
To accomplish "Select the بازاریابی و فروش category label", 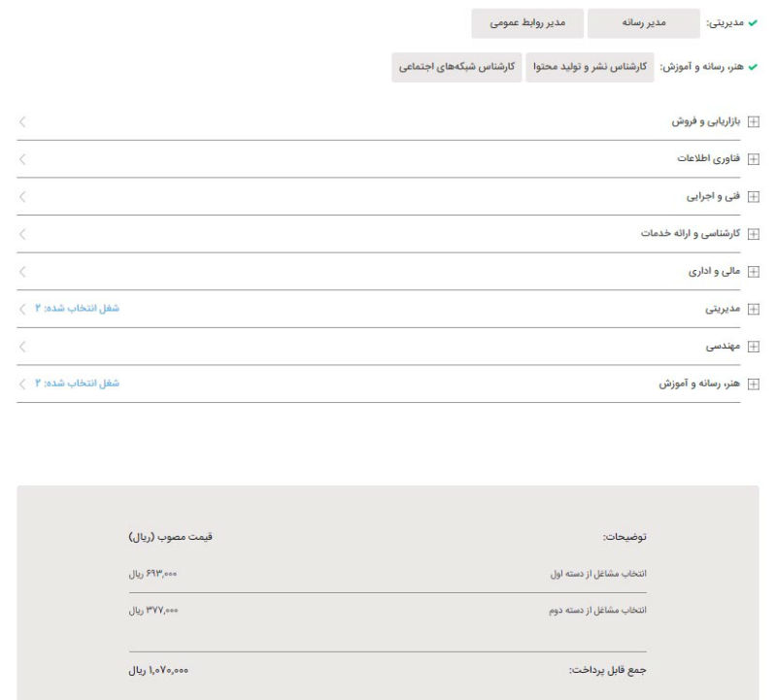I will point(706,121).
